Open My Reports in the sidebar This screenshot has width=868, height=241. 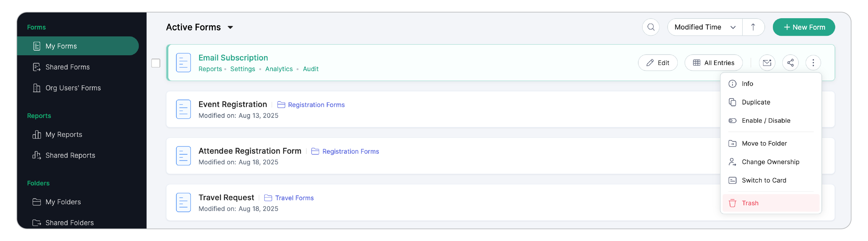click(64, 134)
